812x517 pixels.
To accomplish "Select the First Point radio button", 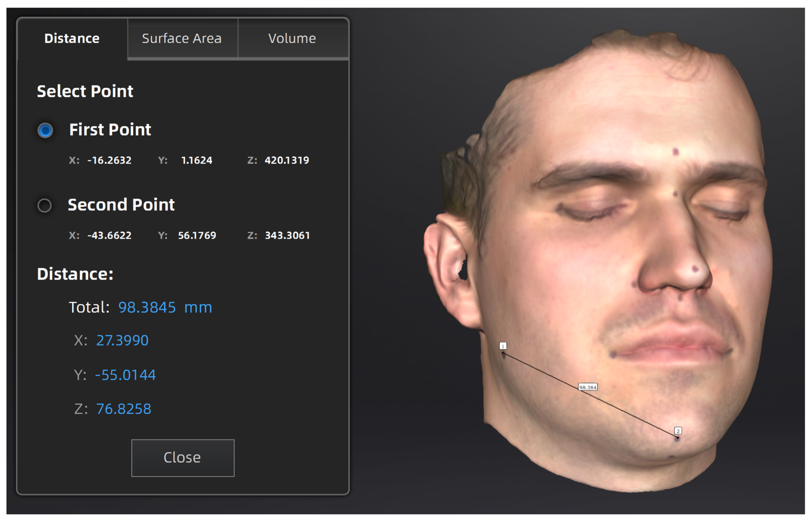I will coord(45,130).
